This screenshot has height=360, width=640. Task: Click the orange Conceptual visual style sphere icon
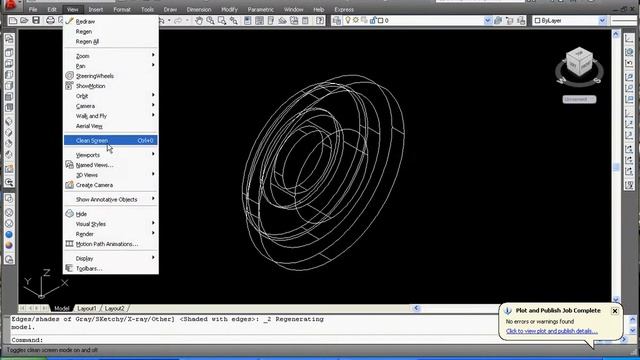9,245
